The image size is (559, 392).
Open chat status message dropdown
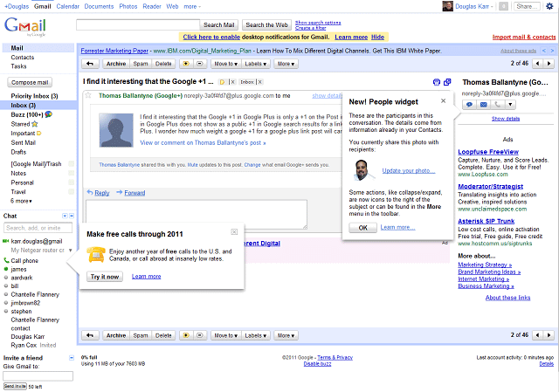[x=70, y=251]
